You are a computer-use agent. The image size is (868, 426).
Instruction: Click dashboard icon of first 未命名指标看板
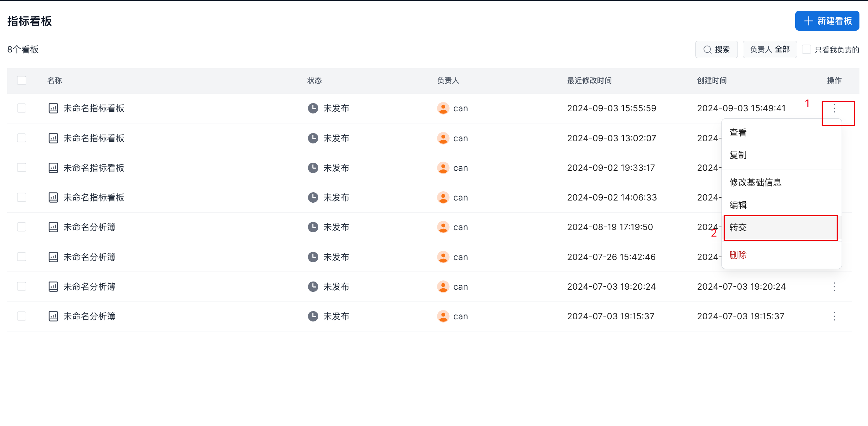coord(53,108)
